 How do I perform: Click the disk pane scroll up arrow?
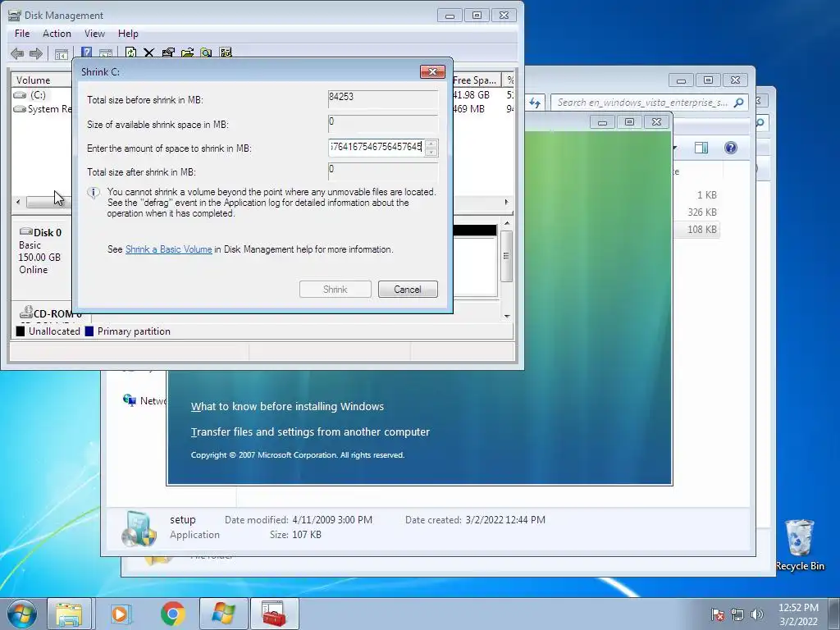click(507, 223)
